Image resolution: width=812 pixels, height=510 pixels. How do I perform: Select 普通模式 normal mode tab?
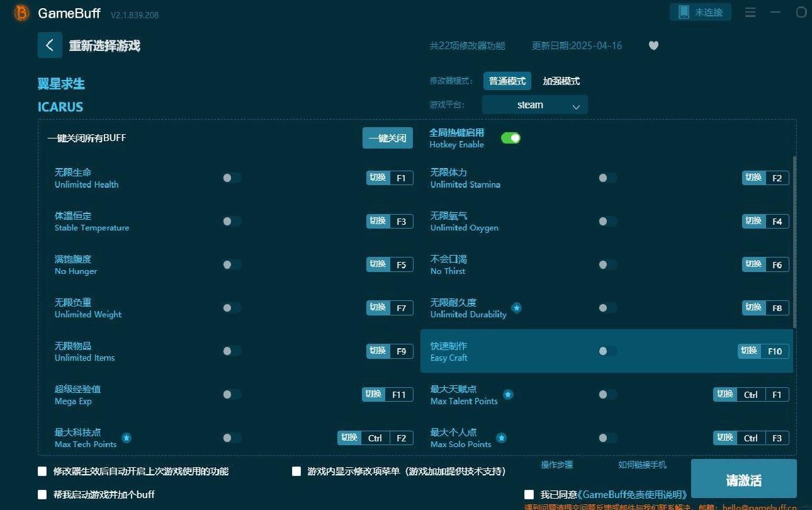point(507,81)
